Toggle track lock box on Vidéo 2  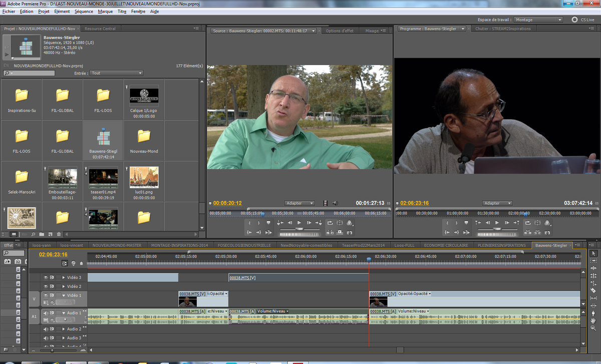58,286
